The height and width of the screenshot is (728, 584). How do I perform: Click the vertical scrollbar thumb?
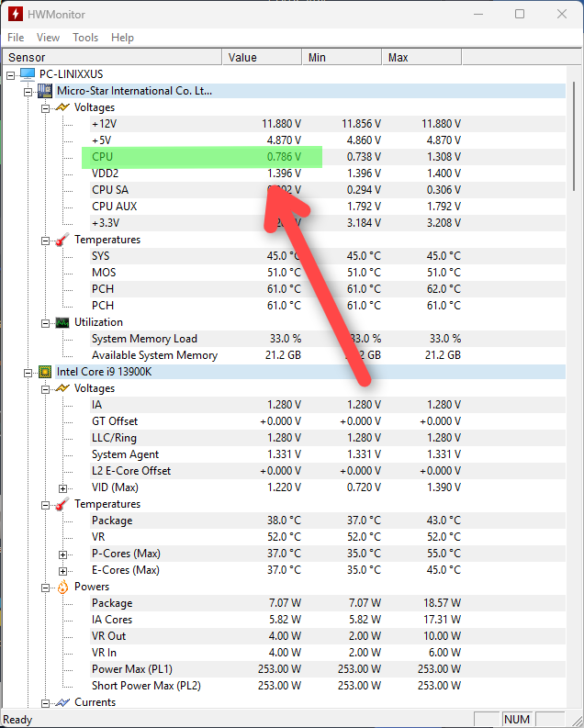574,136
